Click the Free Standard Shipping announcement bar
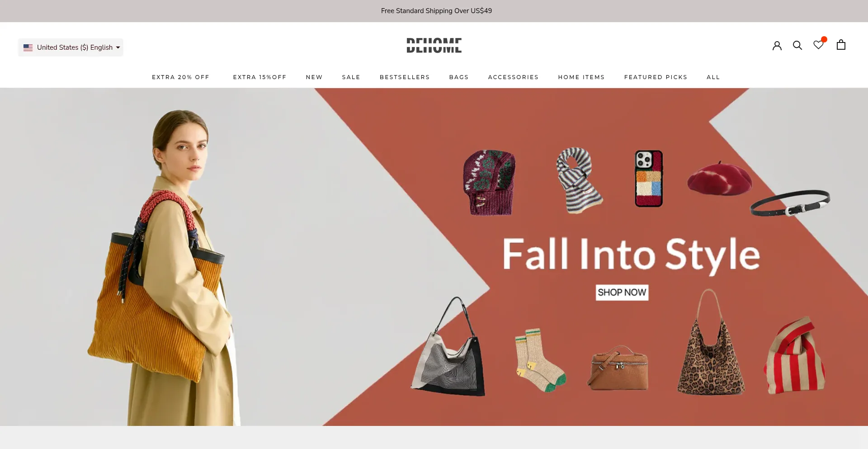The width and height of the screenshot is (868, 449). pos(434,11)
